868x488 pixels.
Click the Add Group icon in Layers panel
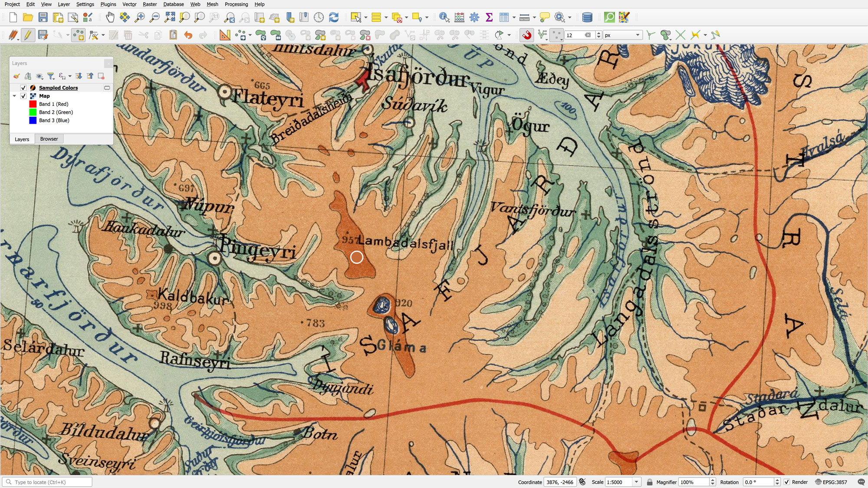coord(28,76)
